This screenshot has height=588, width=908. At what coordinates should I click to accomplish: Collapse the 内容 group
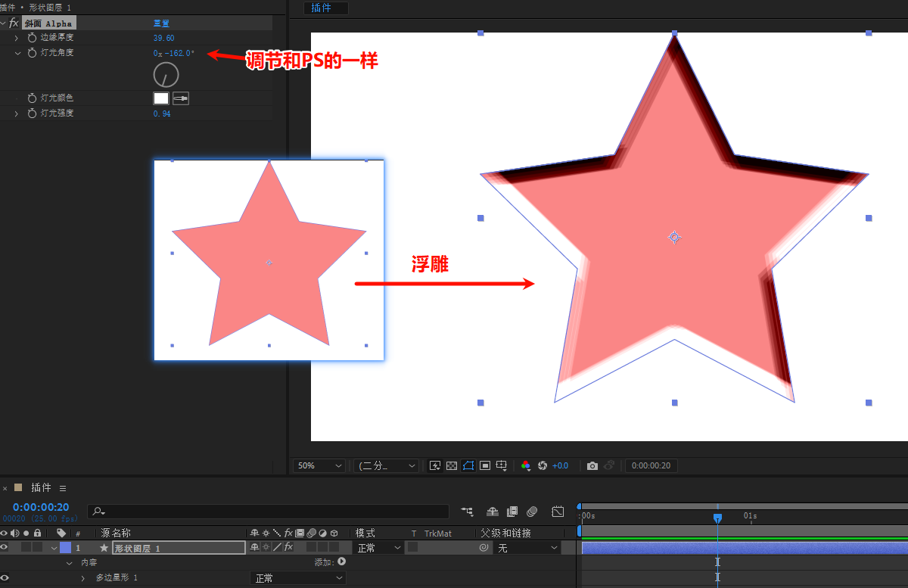click(x=70, y=562)
